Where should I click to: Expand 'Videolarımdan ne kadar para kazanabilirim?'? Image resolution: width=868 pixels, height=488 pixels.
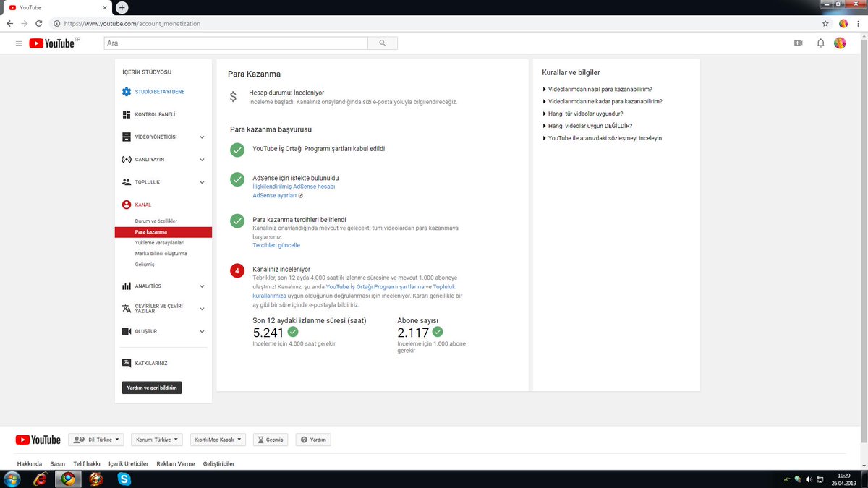[602, 101]
